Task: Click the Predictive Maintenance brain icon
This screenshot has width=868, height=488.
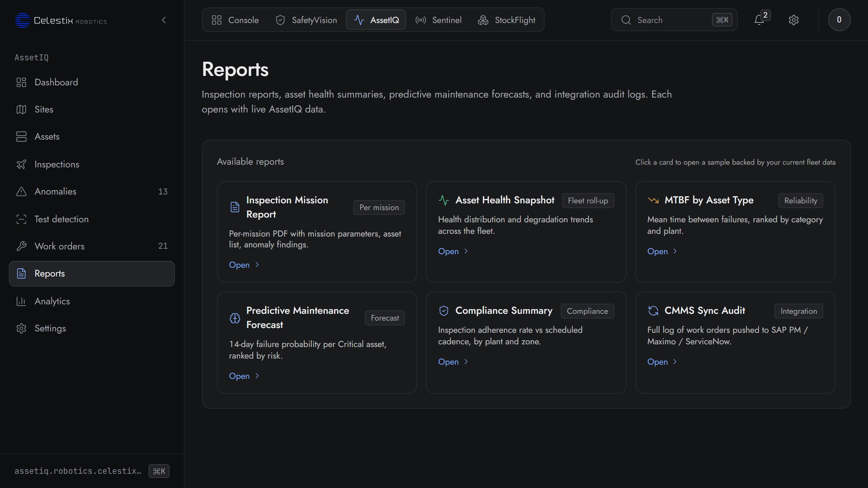Action: click(235, 318)
